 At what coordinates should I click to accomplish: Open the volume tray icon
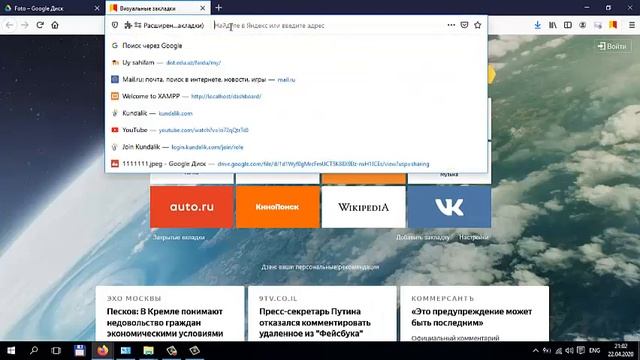tap(570, 351)
